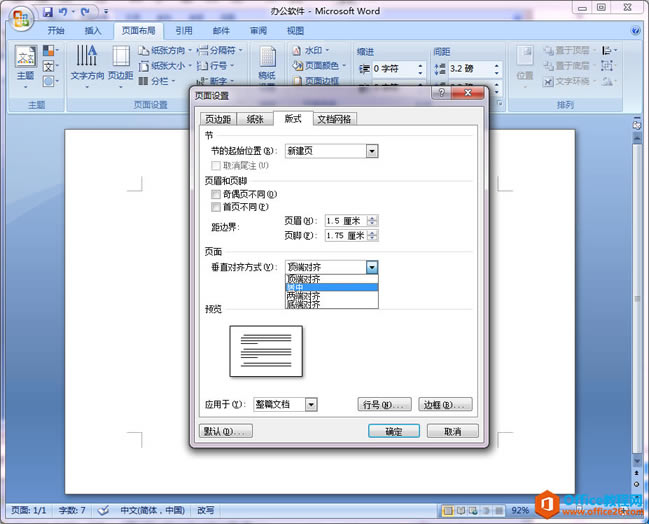Click the 页面颜色 page color icon
649x524 pixels.
[298, 66]
